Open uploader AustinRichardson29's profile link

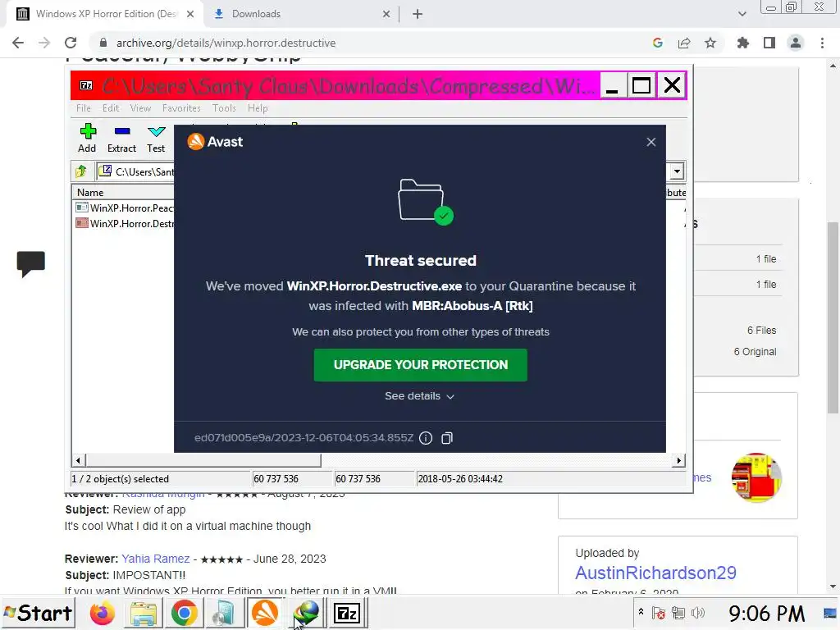pyautogui.click(x=655, y=573)
